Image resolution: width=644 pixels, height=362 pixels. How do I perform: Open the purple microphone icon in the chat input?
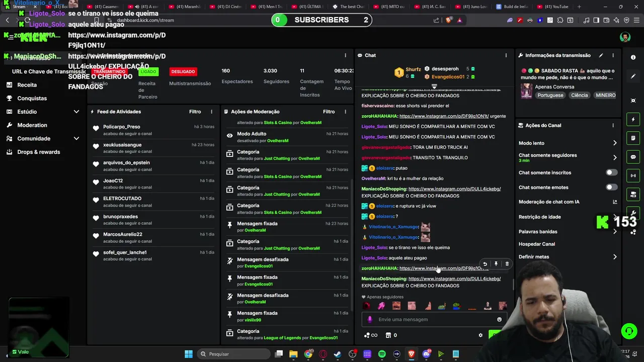coord(370,319)
